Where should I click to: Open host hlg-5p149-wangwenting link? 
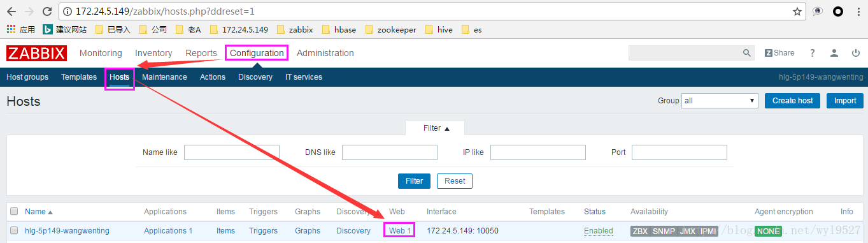pos(67,231)
